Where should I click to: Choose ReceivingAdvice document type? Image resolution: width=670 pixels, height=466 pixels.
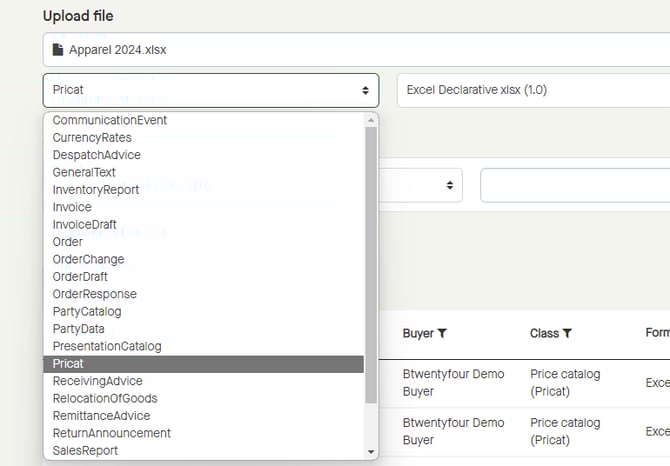click(98, 381)
